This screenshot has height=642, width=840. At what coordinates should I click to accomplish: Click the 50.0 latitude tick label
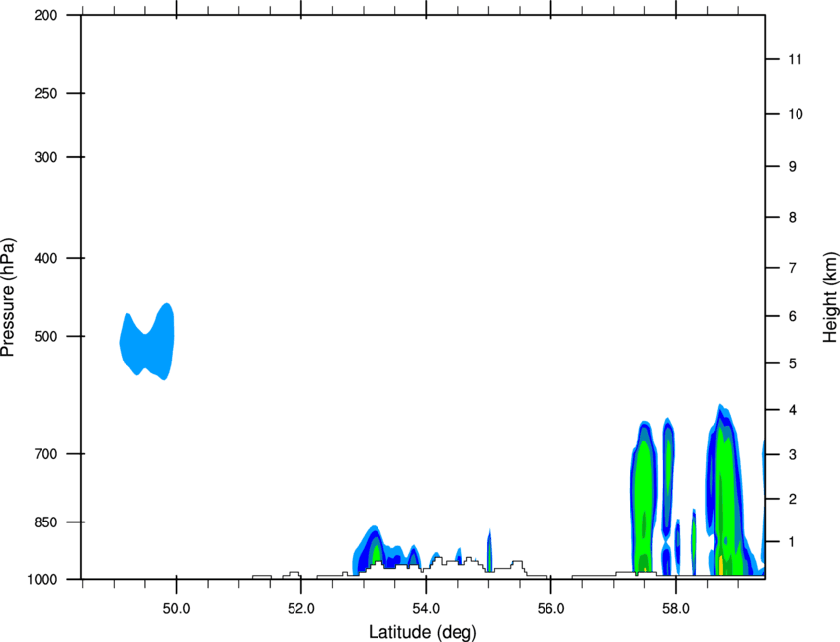(176, 609)
